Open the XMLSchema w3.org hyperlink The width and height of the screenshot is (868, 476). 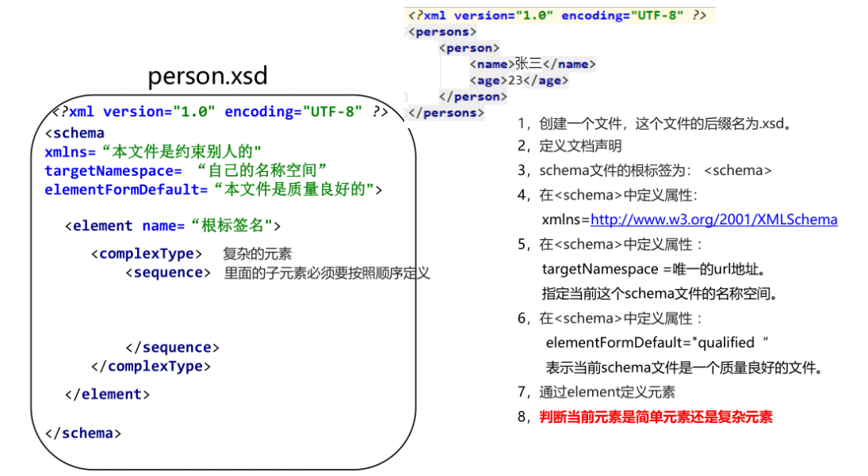[713, 219]
